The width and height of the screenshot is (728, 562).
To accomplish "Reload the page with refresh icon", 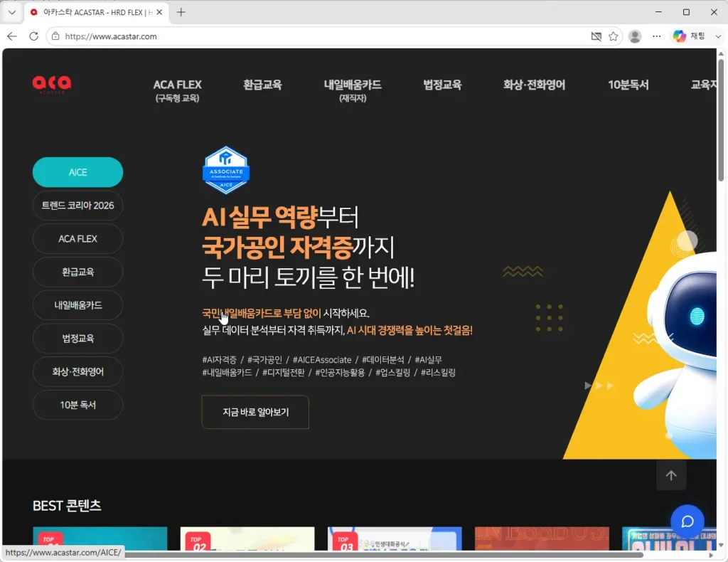I will (x=33, y=36).
